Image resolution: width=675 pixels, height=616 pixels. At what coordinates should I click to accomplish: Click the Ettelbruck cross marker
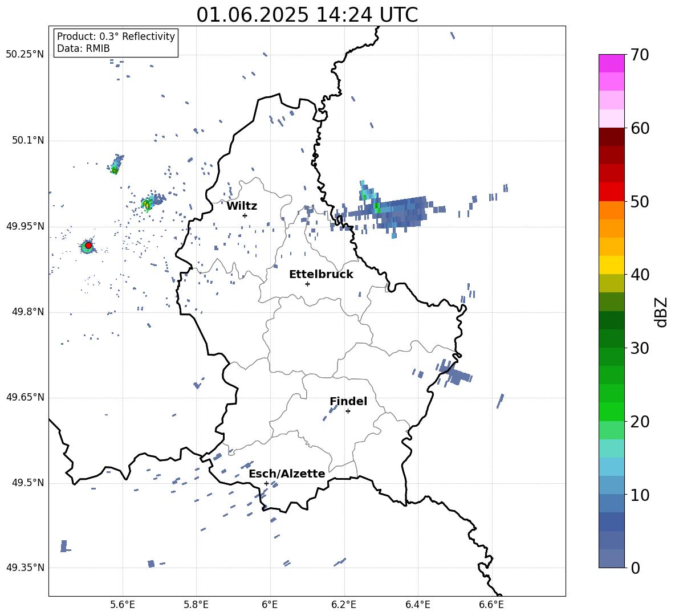[x=307, y=284]
